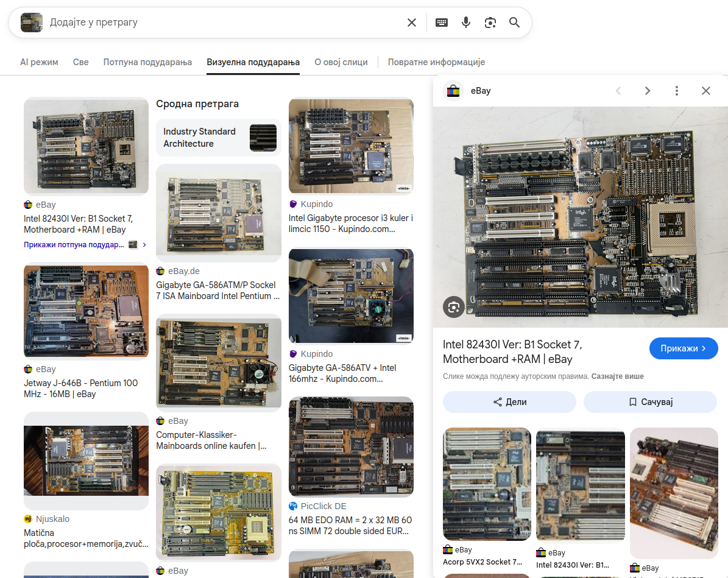Viewport: 728px width, 578px height.
Task: Open the 'Сазнајте више' copyright link
Action: (x=618, y=376)
